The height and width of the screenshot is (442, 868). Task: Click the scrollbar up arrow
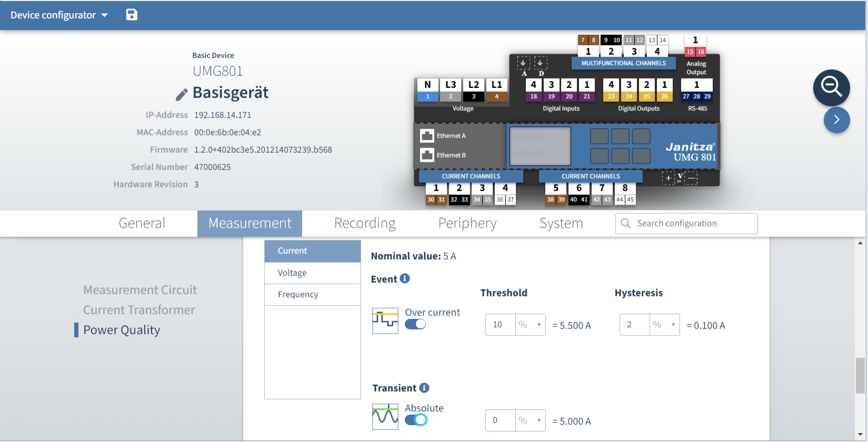point(860,243)
